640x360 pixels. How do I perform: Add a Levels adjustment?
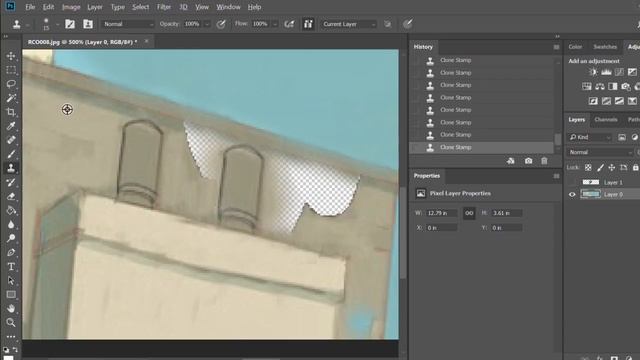pos(606,72)
